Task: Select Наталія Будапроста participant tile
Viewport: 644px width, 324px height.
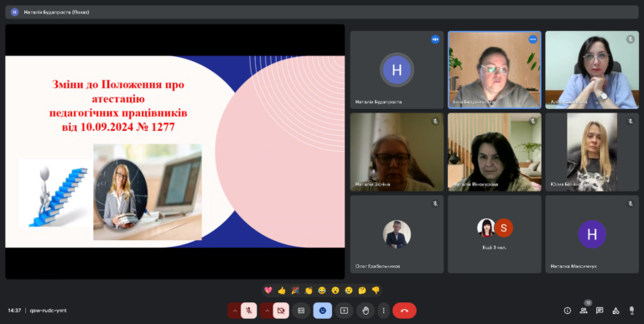Action: 397,70
